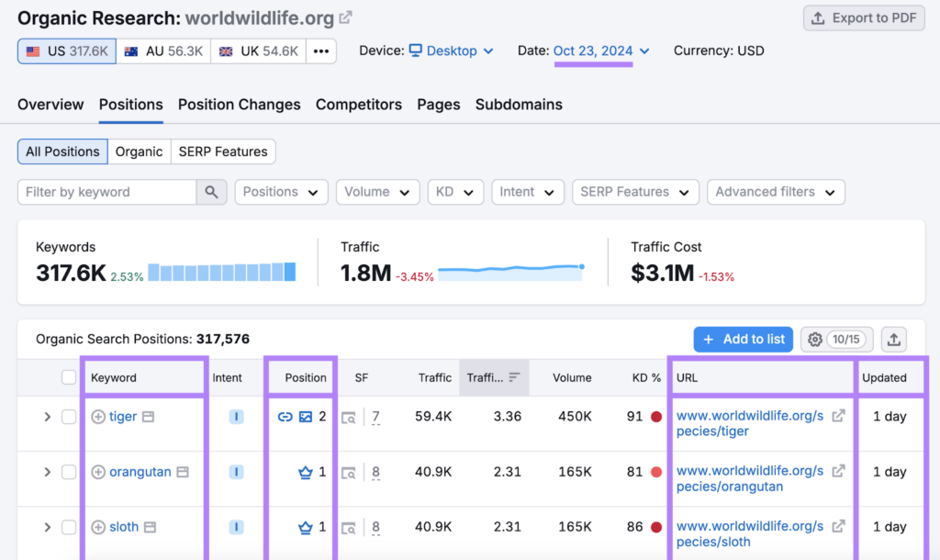Image resolution: width=940 pixels, height=560 pixels.
Task: Open the Date Oct 23, 2024 dropdown
Action: (601, 51)
